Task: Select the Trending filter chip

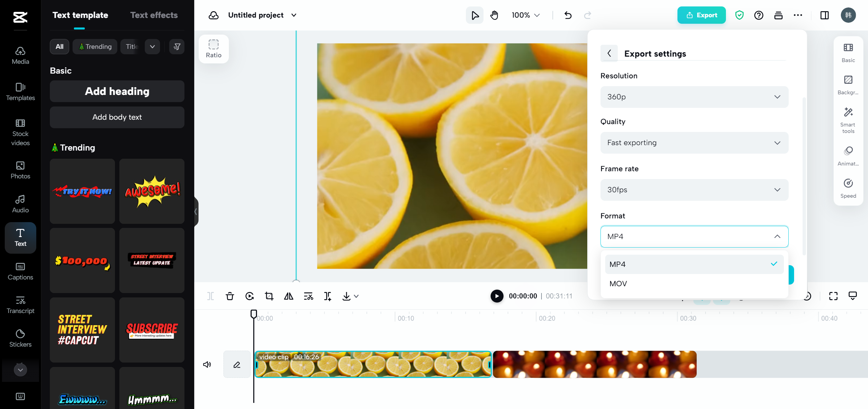Action: pos(95,46)
